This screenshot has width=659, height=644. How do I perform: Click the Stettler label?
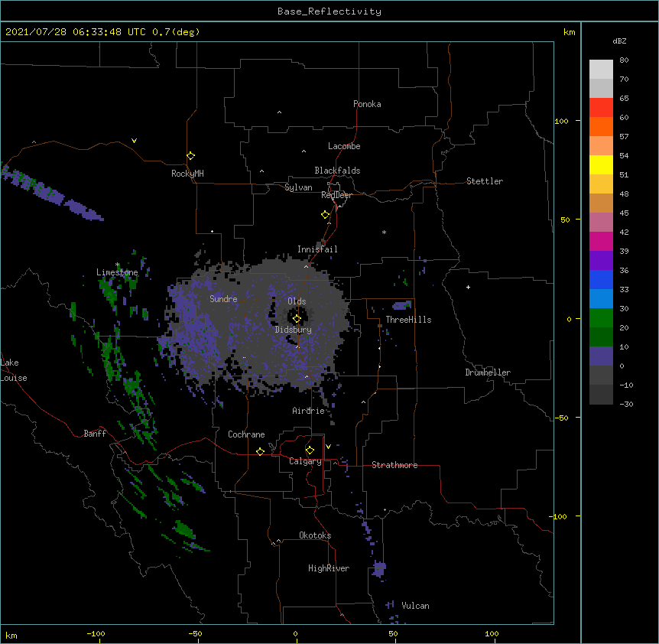[x=485, y=181]
